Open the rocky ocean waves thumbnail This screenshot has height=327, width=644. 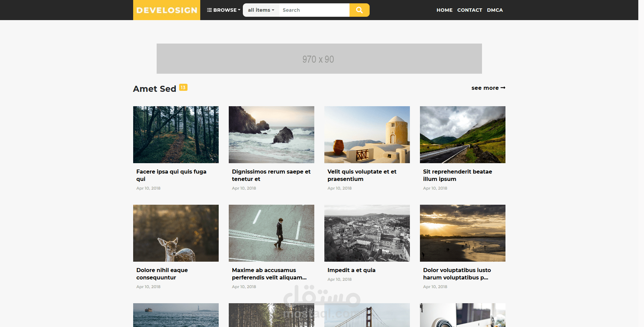click(x=271, y=135)
